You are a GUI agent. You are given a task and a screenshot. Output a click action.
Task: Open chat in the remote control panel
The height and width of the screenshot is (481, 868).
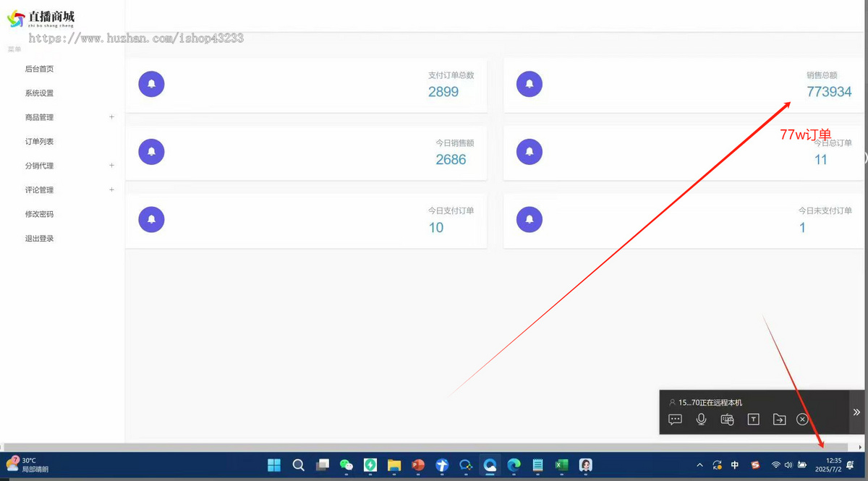[676, 420]
